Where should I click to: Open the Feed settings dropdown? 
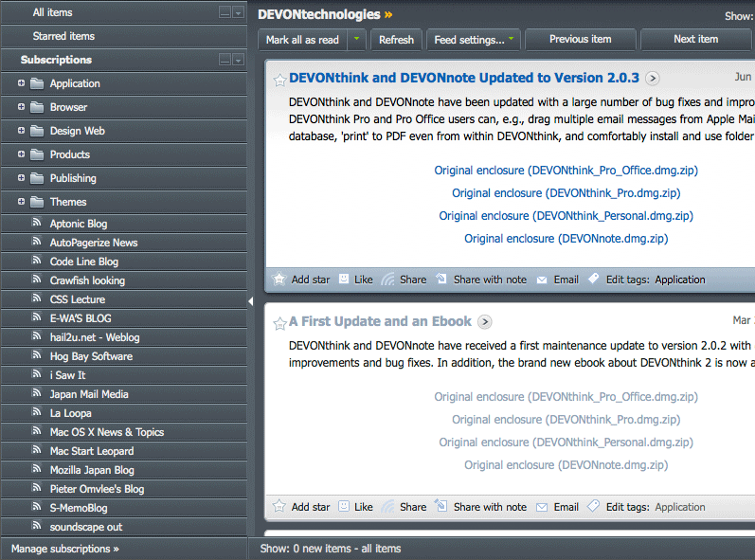coord(474,40)
